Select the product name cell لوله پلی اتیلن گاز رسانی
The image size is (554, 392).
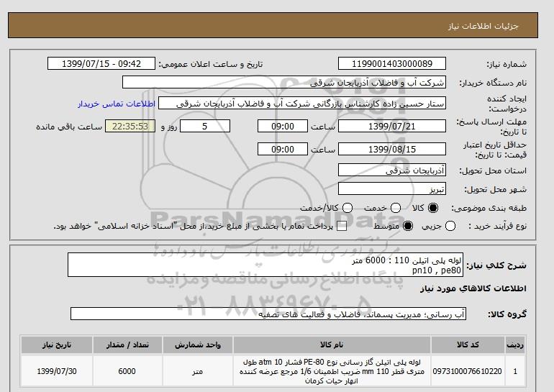tap(332, 372)
